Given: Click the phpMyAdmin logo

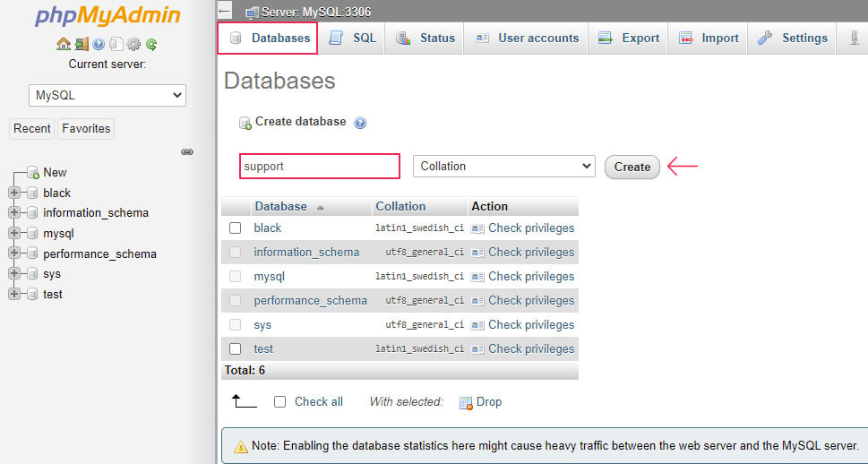Looking at the screenshot, I should click(107, 16).
